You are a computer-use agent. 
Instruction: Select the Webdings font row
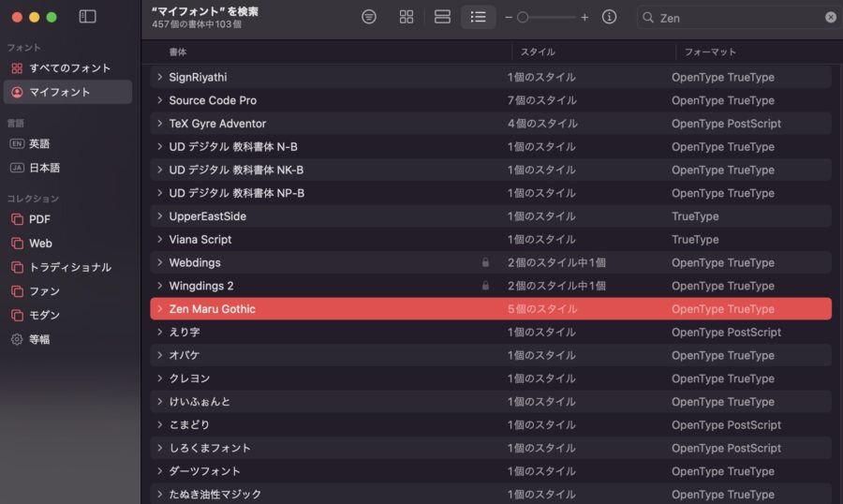click(x=491, y=262)
